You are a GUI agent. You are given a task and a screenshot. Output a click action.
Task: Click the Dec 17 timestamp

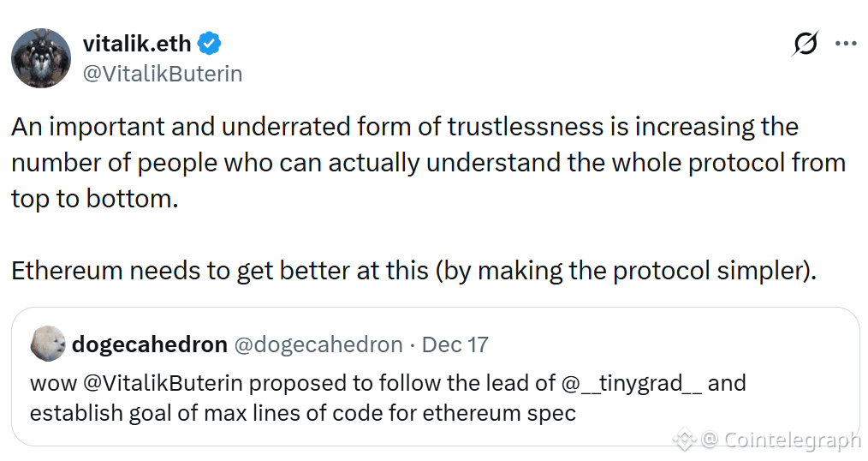click(x=455, y=344)
